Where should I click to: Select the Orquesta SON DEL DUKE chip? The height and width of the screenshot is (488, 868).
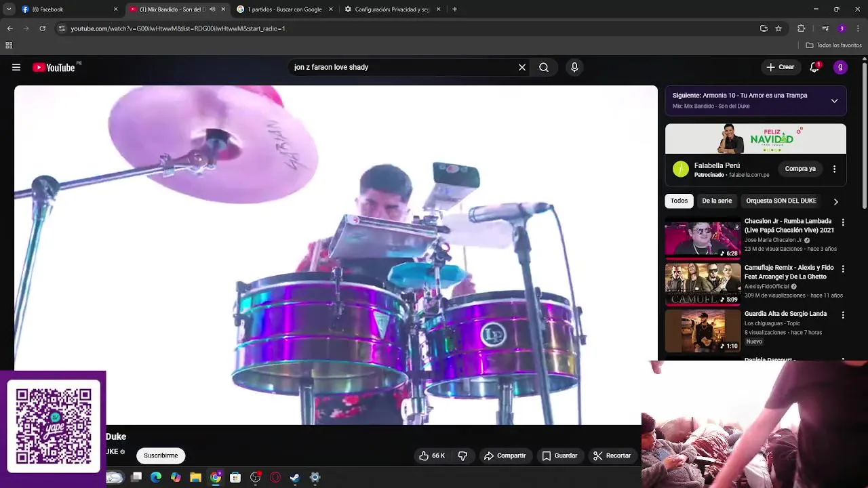[x=781, y=201]
